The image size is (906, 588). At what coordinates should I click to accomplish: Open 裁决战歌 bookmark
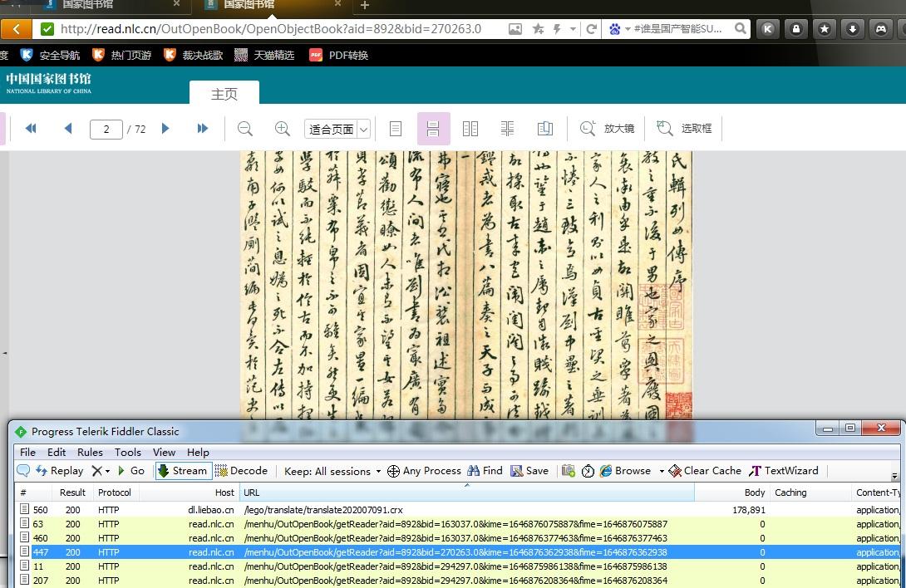point(194,56)
